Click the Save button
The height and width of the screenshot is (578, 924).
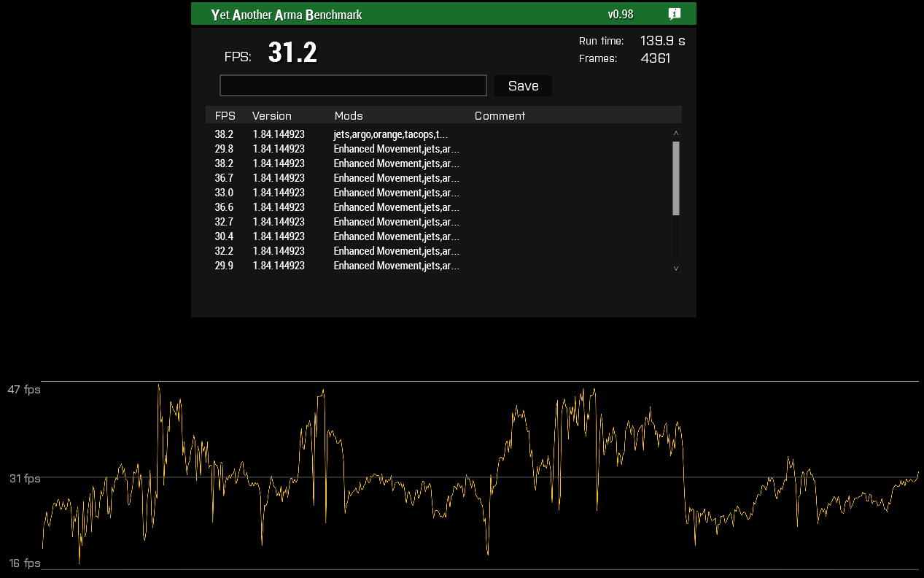(523, 85)
